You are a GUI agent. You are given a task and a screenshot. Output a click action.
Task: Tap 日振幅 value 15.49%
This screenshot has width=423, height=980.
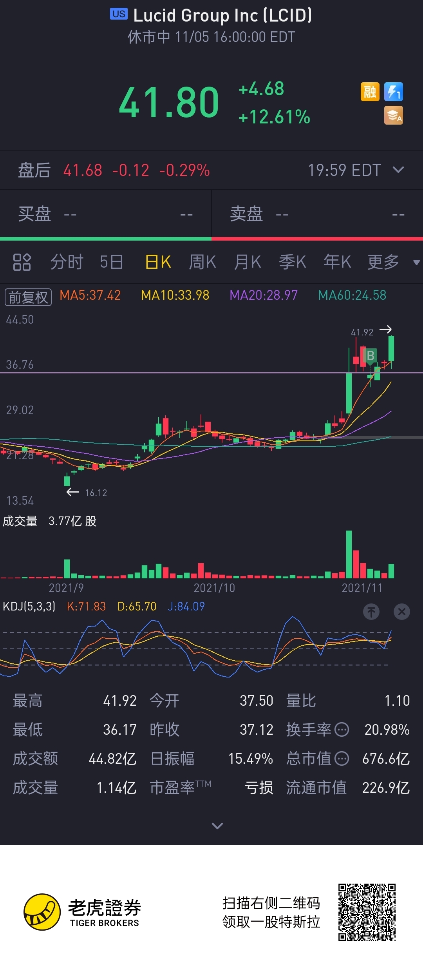(x=251, y=759)
